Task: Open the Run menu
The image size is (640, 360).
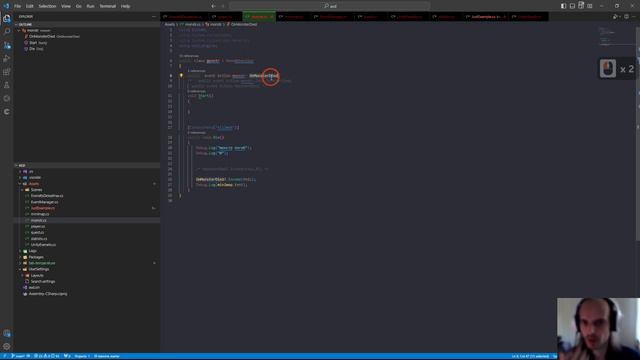Action: click(90, 6)
